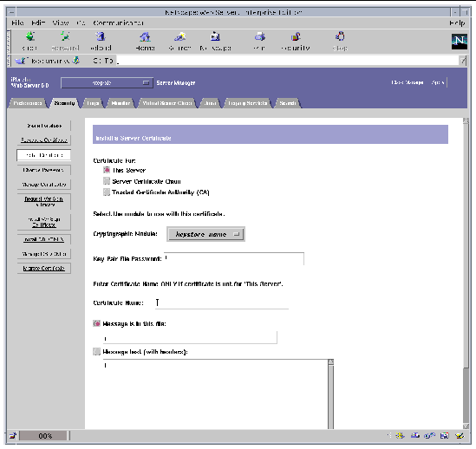Screen dimensions: 476x449
Task: Switch to the Logs tab
Action: click(93, 103)
